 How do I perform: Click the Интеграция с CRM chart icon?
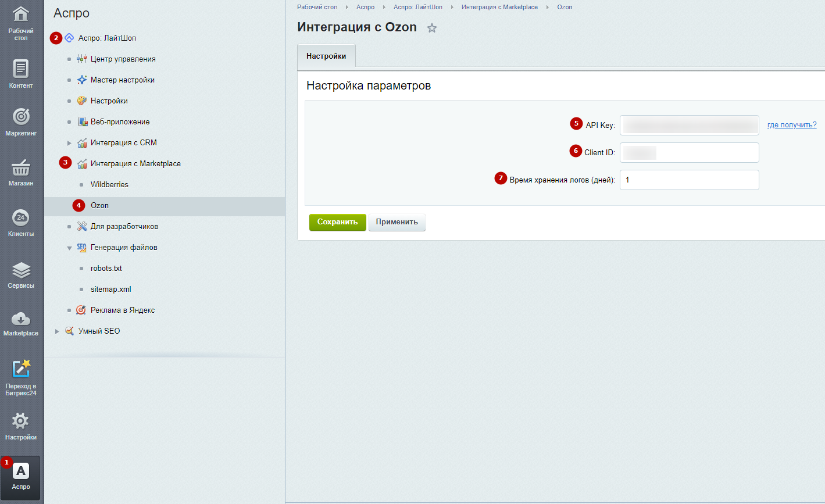click(81, 143)
